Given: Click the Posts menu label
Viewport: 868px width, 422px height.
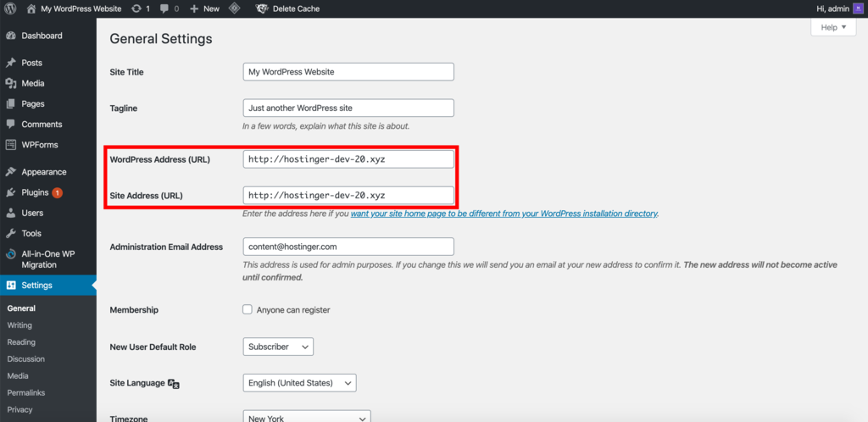Looking at the screenshot, I should 31,63.
